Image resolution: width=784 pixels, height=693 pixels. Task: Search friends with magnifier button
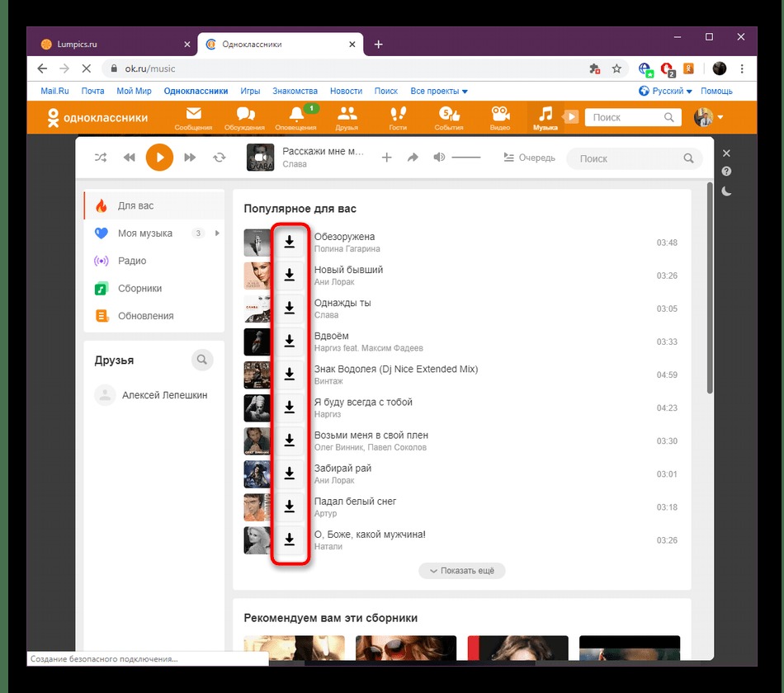(202, 360)
